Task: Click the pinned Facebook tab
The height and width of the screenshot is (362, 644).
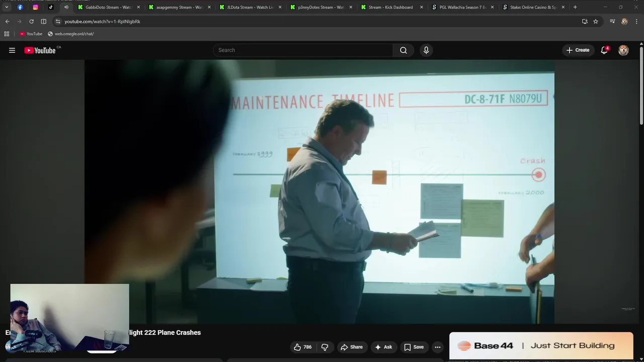Action: coord(20,7)
